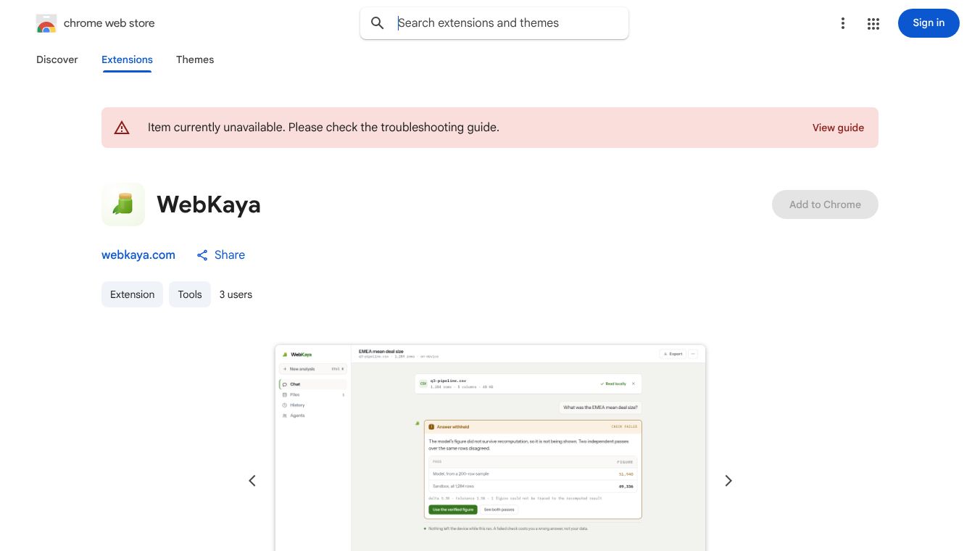
Task: Click the red warning triangle icon
Action: [x=122, y=128]
